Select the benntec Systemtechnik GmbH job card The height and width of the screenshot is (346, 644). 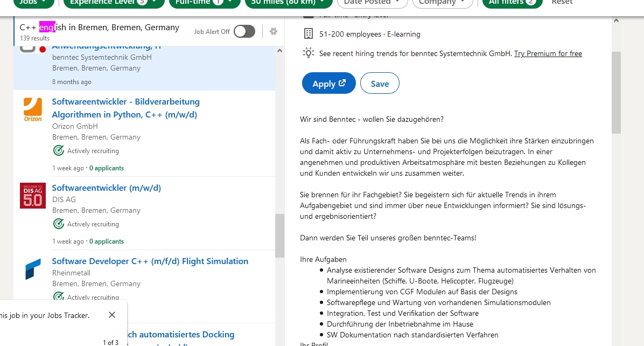[144, 68]
